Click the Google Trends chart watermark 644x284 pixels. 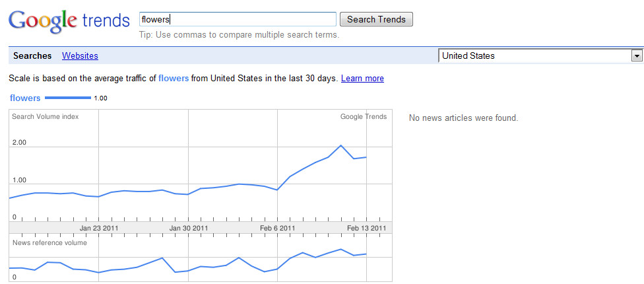(x=364, y=116)
